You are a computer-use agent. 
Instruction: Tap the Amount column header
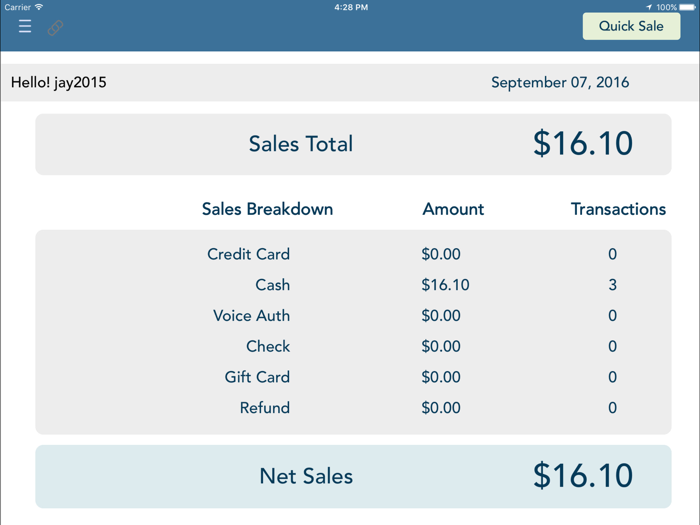(453, 209)
